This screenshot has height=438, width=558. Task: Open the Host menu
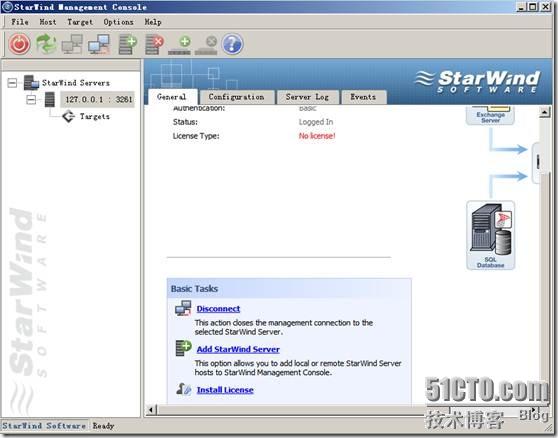[x=48, y=22]
